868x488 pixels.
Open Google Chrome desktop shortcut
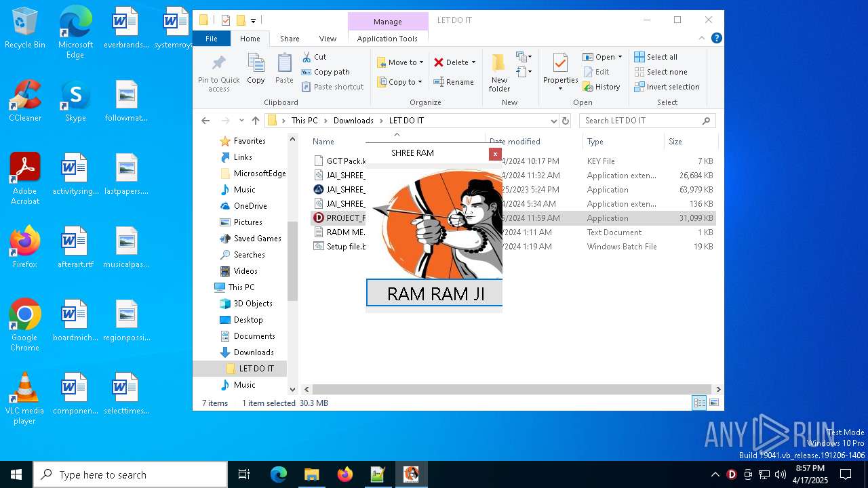click(x=25, y=325)
